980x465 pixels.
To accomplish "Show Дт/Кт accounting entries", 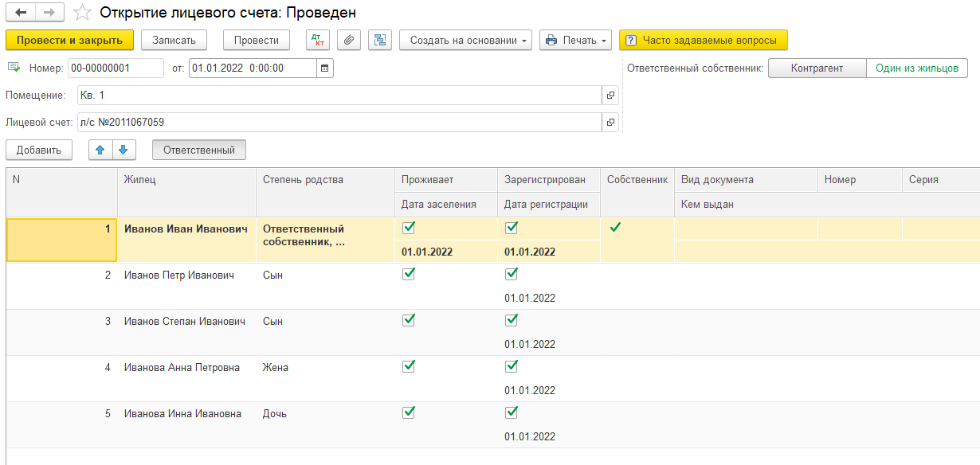I will 318,40.
